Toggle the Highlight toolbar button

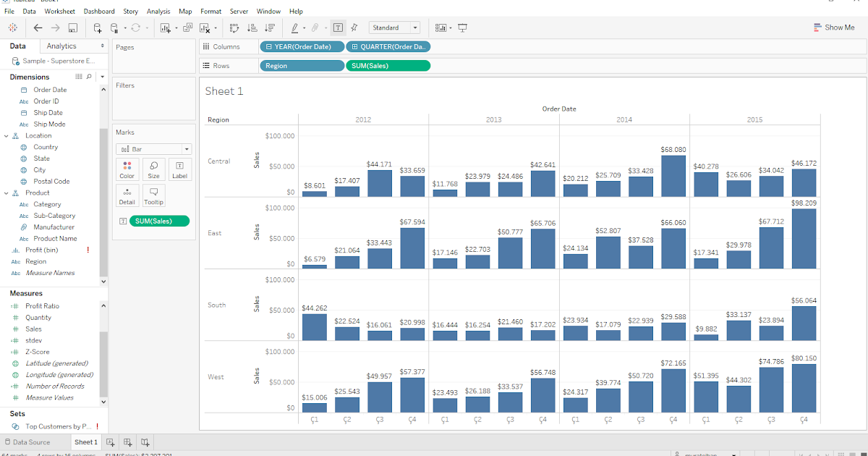click(x=297, y=28)
